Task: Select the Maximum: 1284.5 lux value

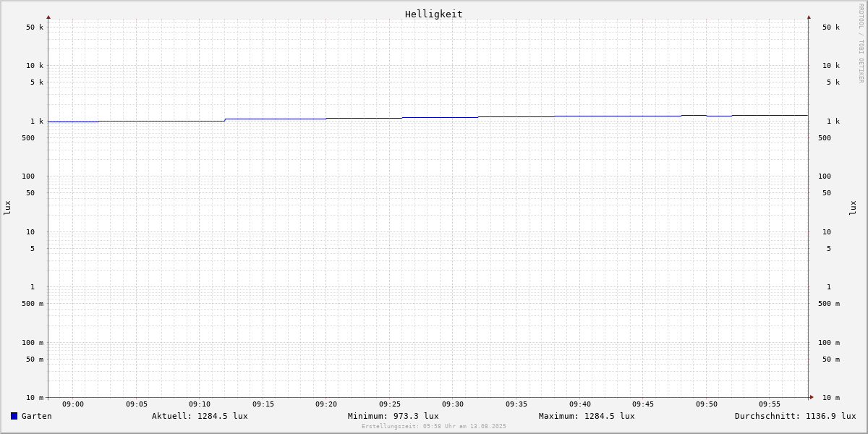Action: pos(587,416)
